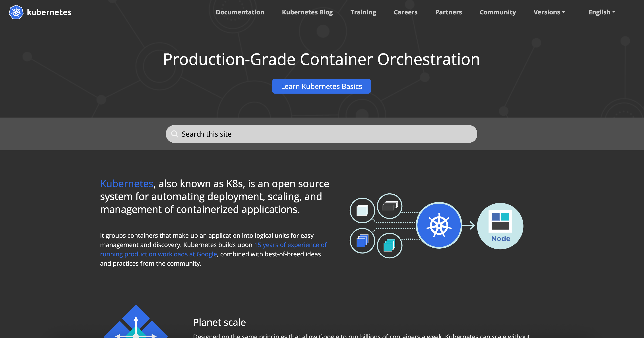
Task: Focus the Search this site field
Action: (x=325, y=134)
